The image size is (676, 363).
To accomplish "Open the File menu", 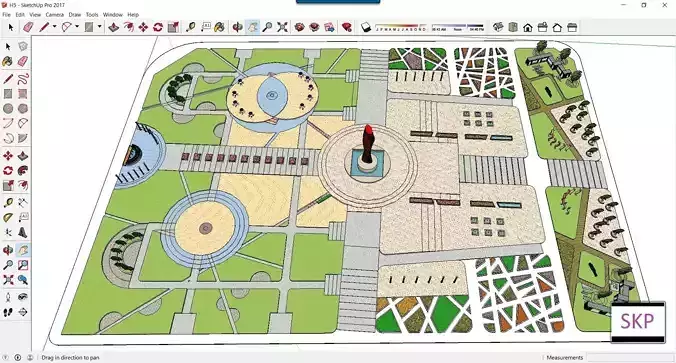I will 6,15.
